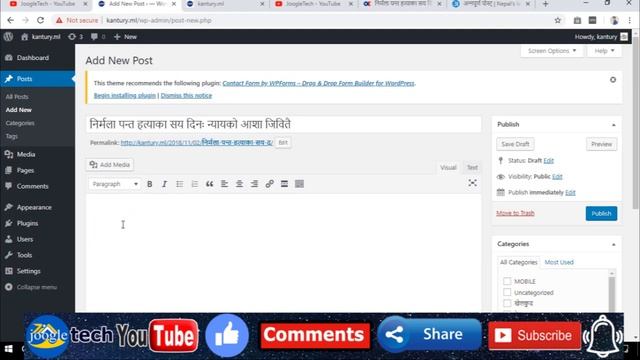Toggle italic formatting in editor toolbar
The width and height of the screenshot is (640, 360).
164,184
